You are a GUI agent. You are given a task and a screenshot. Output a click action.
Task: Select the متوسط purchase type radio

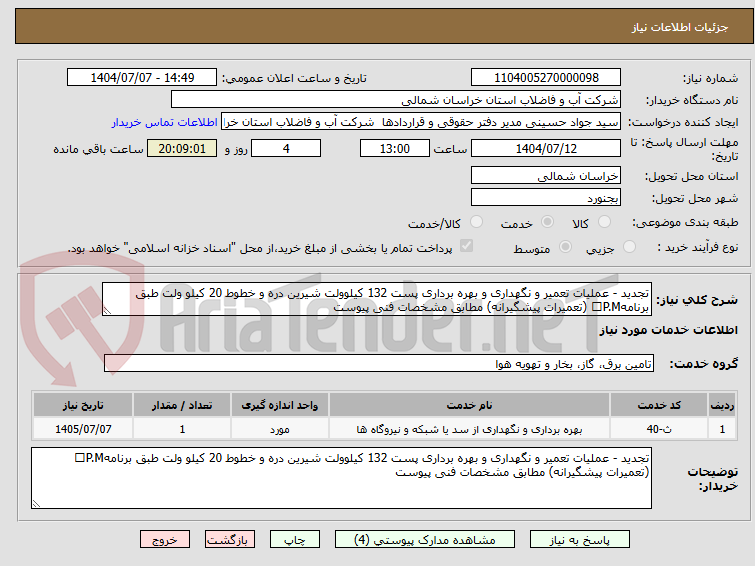565,247
